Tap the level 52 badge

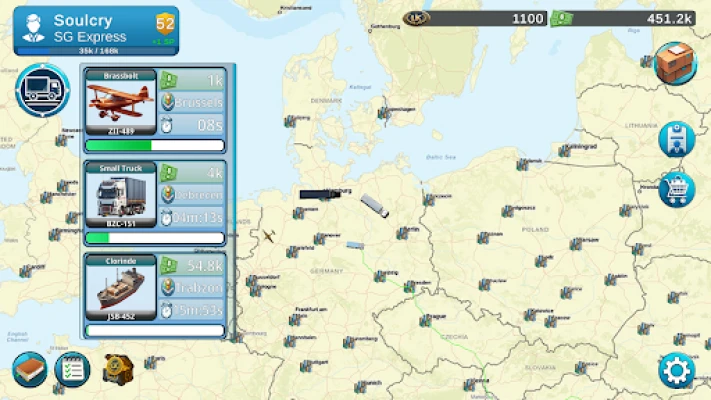pyautogui.click(x=165, y=24)
